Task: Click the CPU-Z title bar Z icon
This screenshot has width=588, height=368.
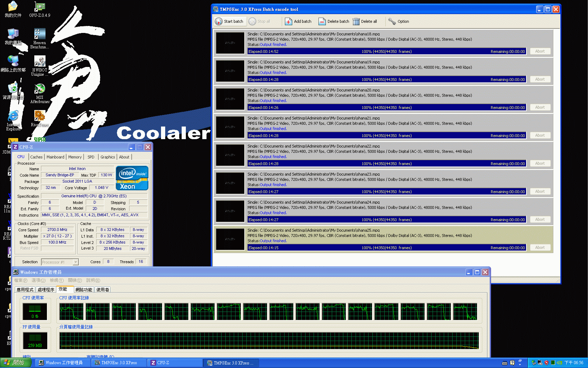Action: point(15,147)
